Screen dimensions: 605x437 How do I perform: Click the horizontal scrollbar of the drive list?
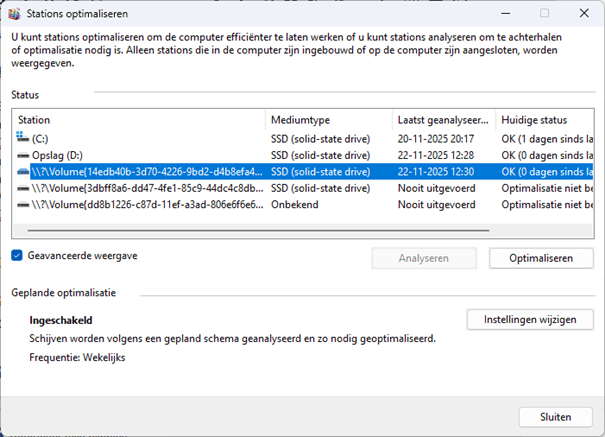[259, 231]
